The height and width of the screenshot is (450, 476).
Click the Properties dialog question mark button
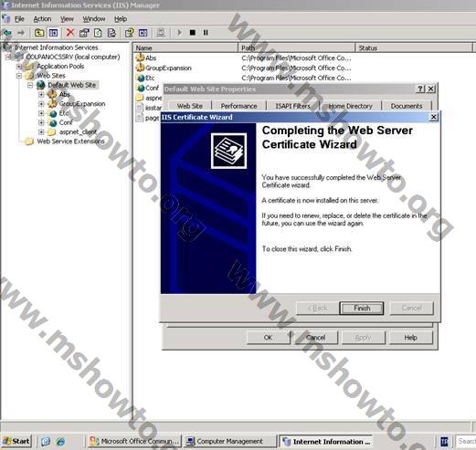coord(420,89)
